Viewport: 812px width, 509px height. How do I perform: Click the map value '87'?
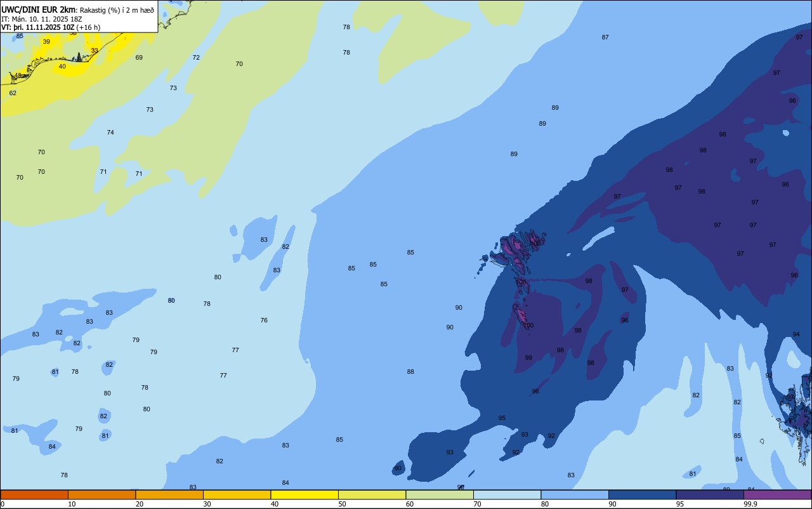pyautogui.click(x=605, y=37)
